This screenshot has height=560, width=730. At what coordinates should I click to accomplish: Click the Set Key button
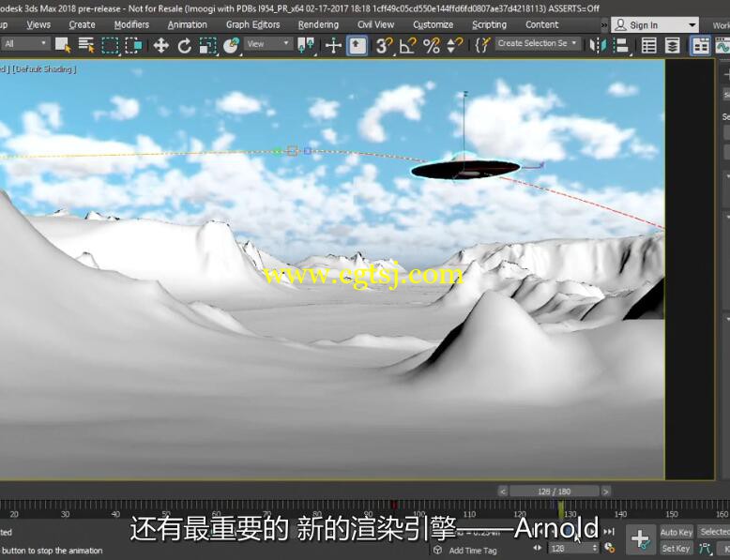click(x=676, y=549)
